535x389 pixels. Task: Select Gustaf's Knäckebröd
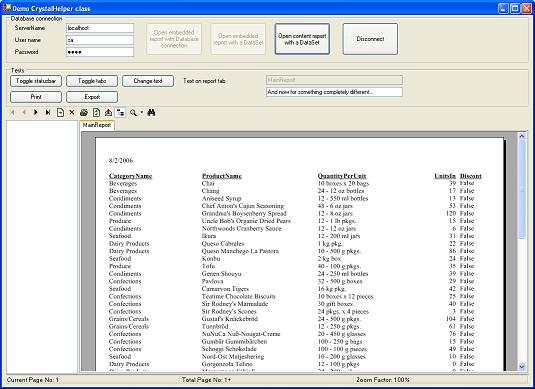point(230,319)
